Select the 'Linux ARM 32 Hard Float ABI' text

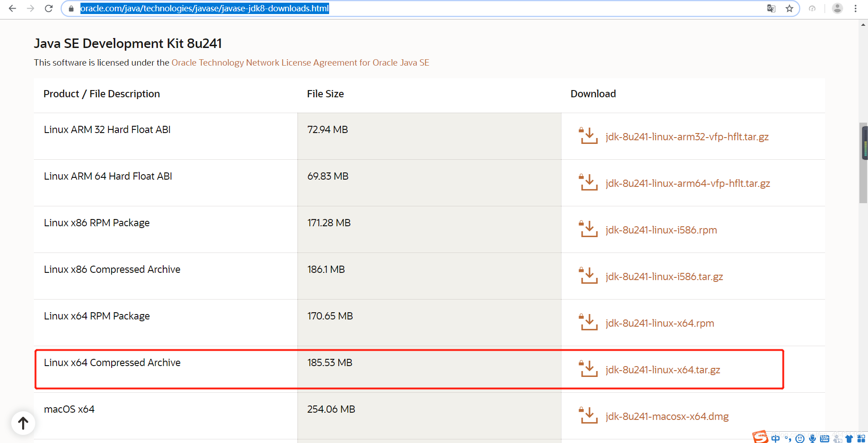[107, 129]
